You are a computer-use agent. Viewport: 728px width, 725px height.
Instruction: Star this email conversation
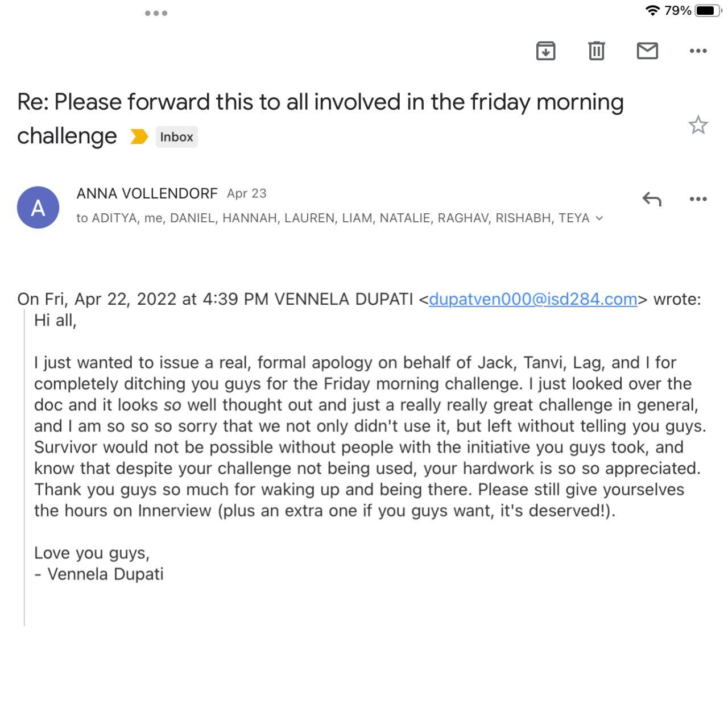698,125
